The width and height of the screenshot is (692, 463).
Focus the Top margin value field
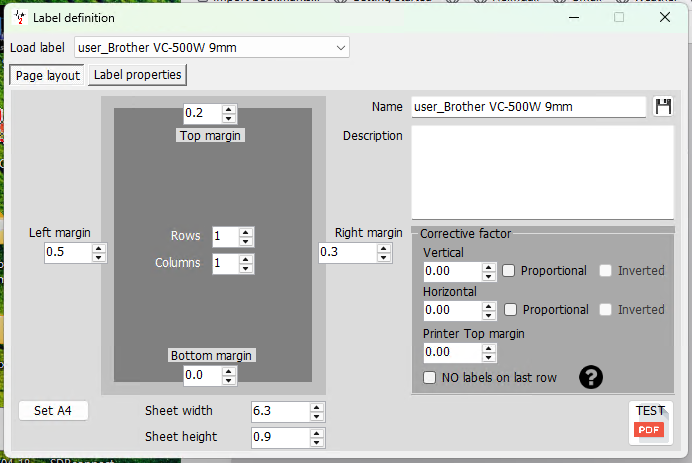tap(203, 113)
